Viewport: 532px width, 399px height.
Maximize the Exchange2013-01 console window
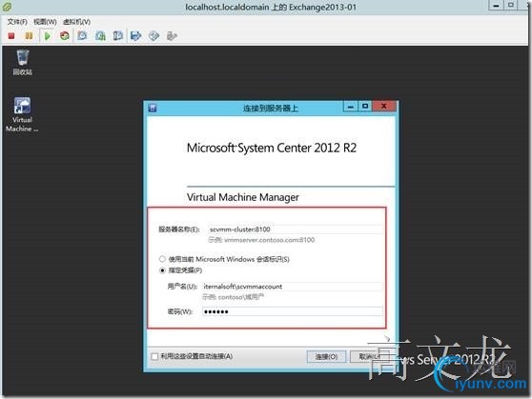click(x=511, y=5)
